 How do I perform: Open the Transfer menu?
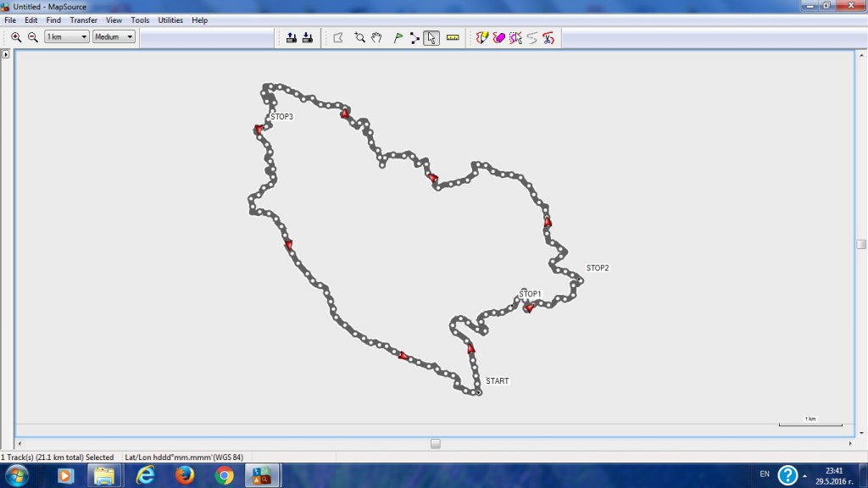[x=83, y=19]
